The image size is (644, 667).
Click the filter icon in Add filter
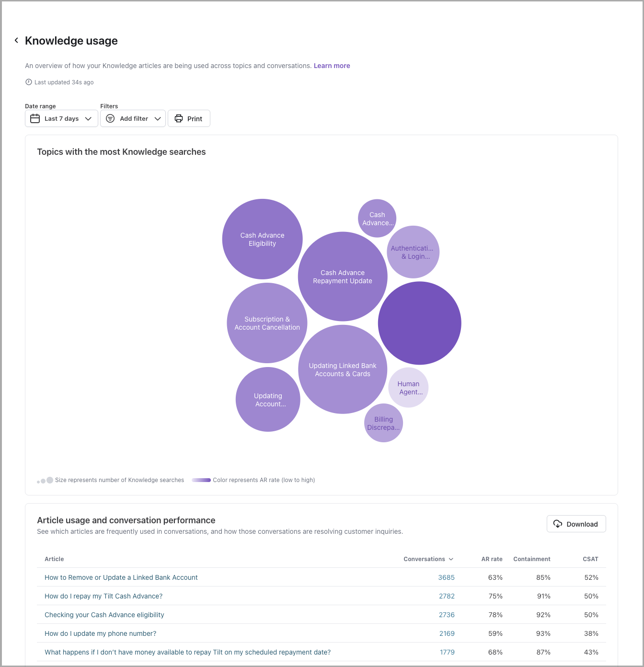[x=110, y=118]
